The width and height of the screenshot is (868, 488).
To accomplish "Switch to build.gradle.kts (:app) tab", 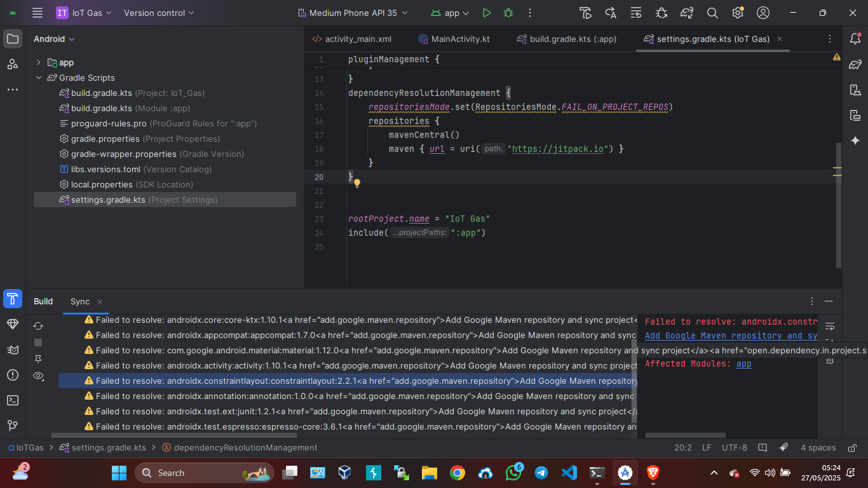I will tap(566, 39).
